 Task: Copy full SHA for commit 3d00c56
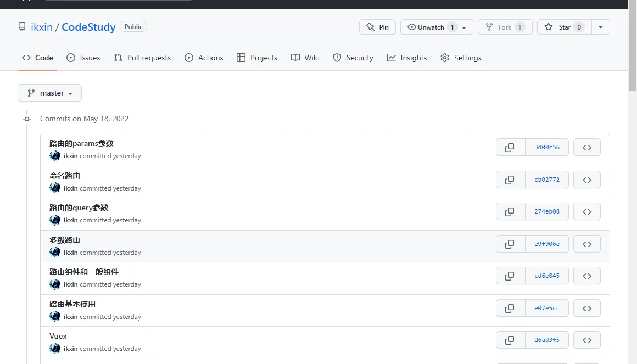click(510, 148)
